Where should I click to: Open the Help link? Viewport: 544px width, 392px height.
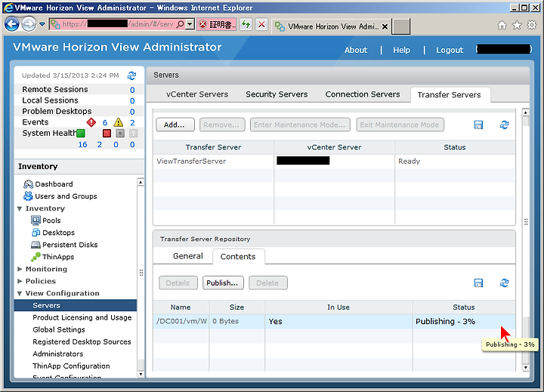pos(401,50)
